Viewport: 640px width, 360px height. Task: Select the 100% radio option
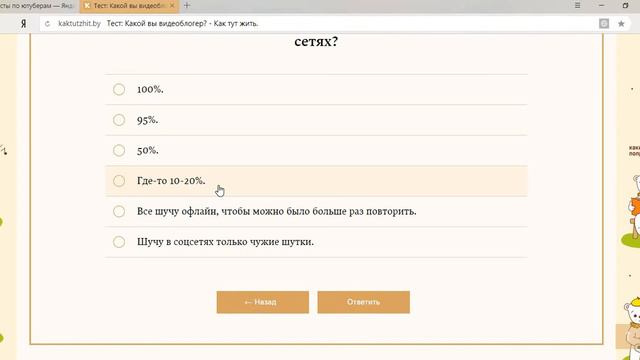click(x=119, y=89)
